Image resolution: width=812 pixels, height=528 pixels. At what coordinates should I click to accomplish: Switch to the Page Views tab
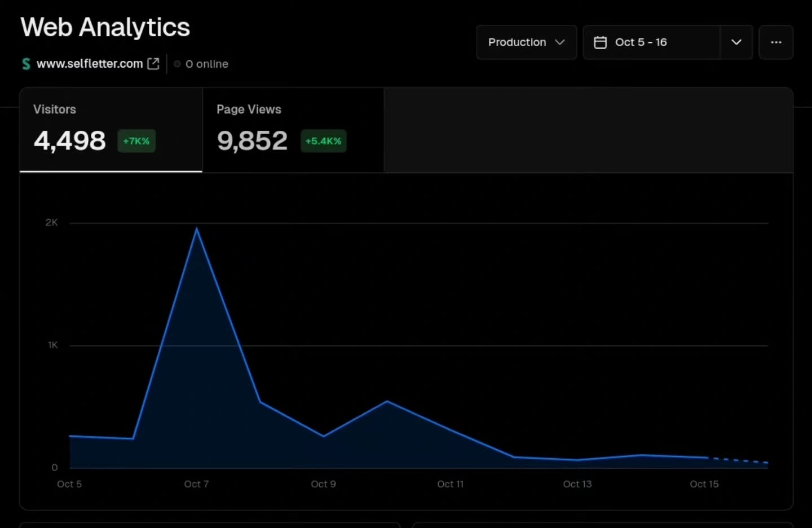tap(249, 109)
